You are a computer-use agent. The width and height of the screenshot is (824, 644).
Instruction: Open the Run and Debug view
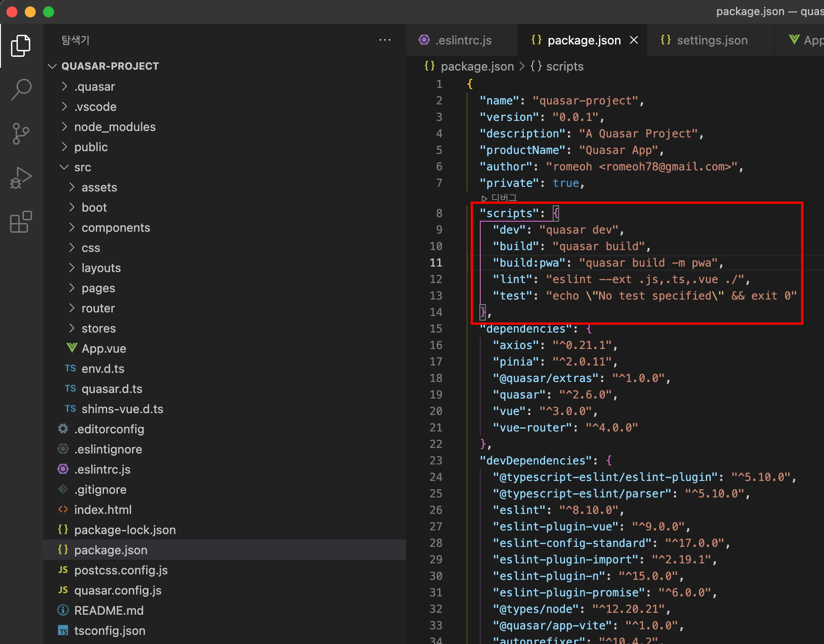[21, 178]
